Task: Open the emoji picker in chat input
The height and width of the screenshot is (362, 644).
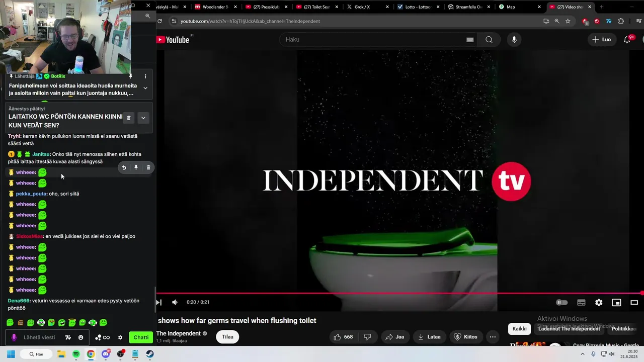Action: 80,337
